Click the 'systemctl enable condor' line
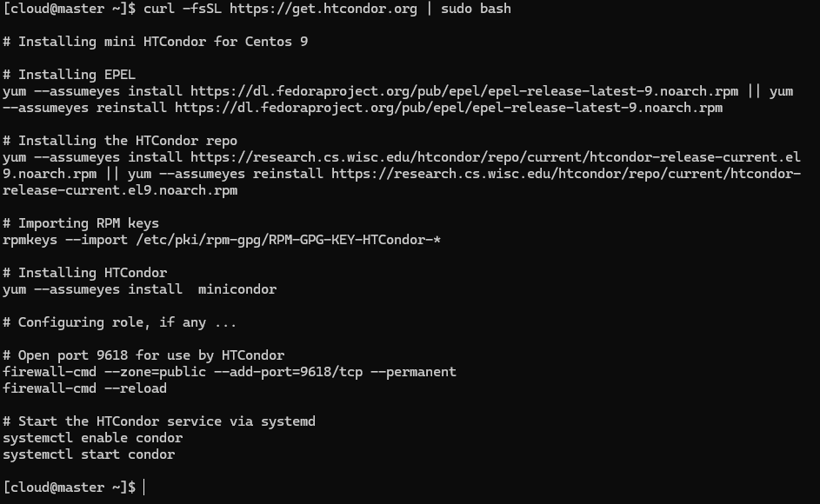The width and height of the screenshot is (820, 504). pos(92,438)
